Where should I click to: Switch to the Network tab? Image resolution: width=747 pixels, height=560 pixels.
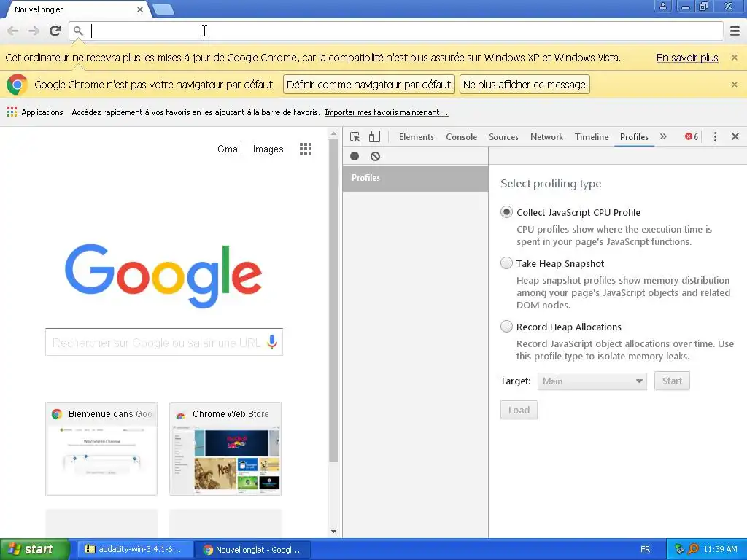pyautogui.click(x=546, y=136)
